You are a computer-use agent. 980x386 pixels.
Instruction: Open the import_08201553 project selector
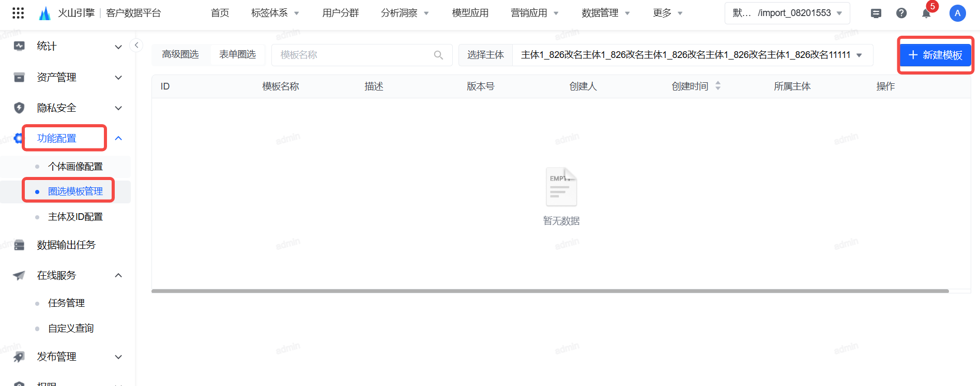click(x=787, y=13)
